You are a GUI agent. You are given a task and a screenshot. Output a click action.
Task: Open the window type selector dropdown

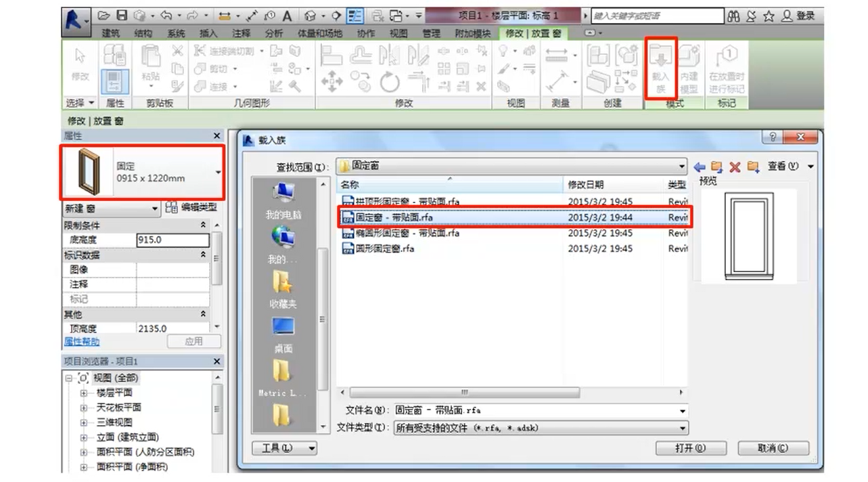coord(218,173)
